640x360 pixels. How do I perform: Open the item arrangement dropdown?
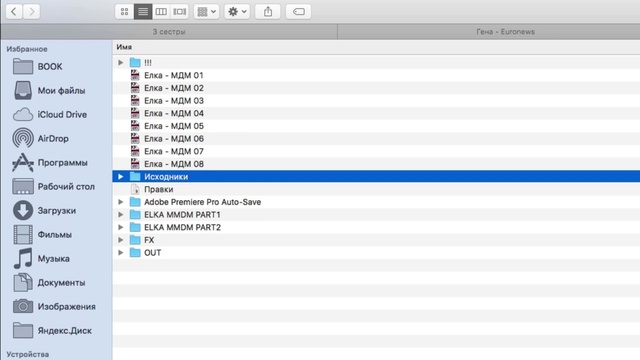207,11
